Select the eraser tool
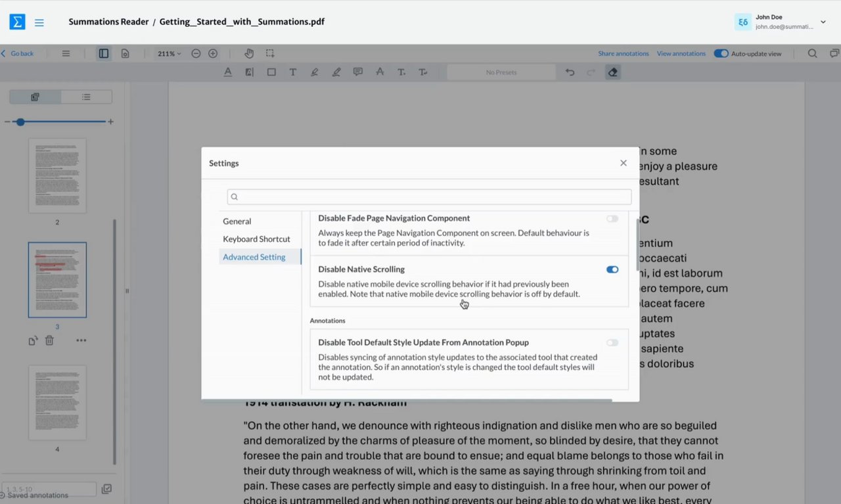The image size is (841, 504). [x=612, y=72]
